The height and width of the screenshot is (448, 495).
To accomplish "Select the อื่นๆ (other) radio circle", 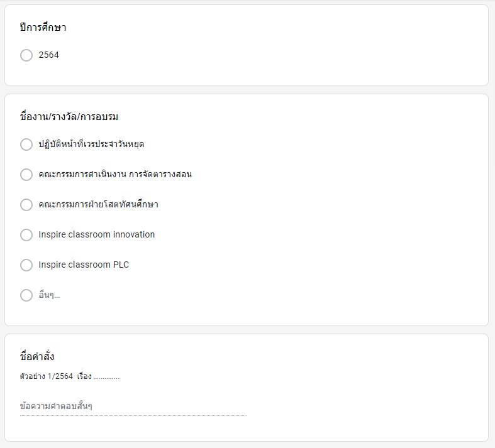I will click(x=26, y=295).
